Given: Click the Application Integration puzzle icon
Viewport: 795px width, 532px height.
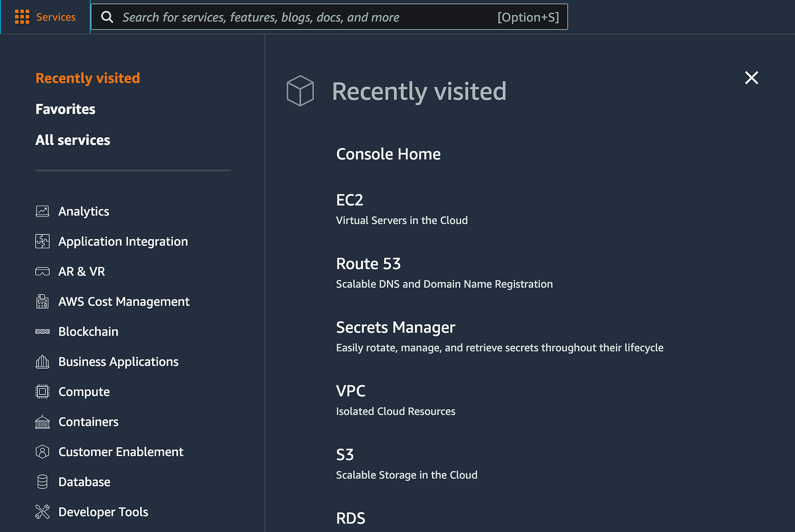Looking at the screenshot, I should point(43,241).
